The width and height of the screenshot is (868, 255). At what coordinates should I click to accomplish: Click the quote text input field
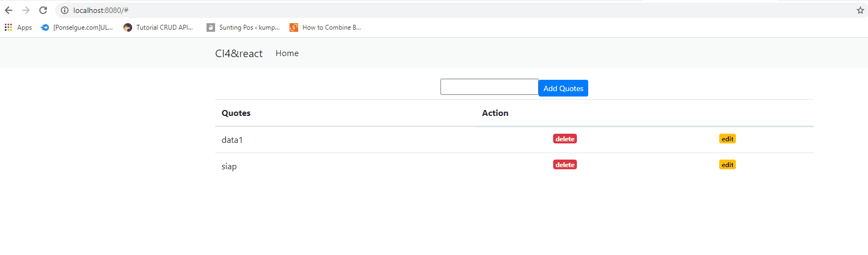(489, 87)
